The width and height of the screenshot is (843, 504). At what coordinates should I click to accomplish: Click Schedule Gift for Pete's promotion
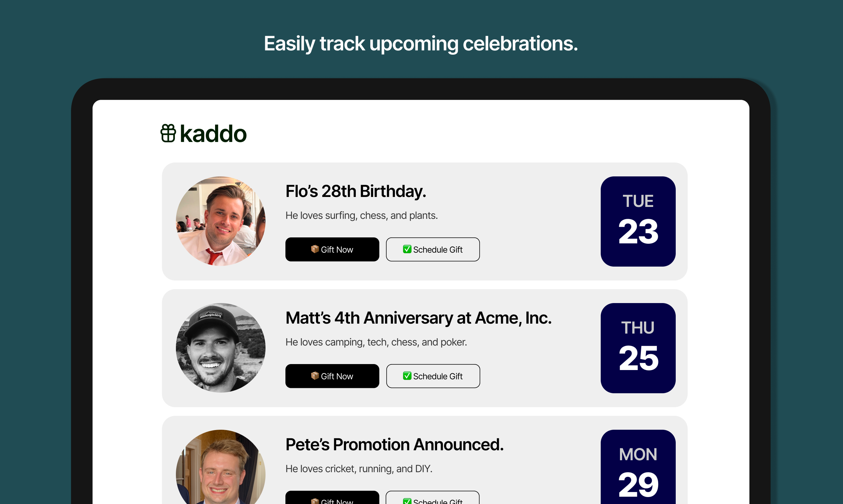pos(432,498)
